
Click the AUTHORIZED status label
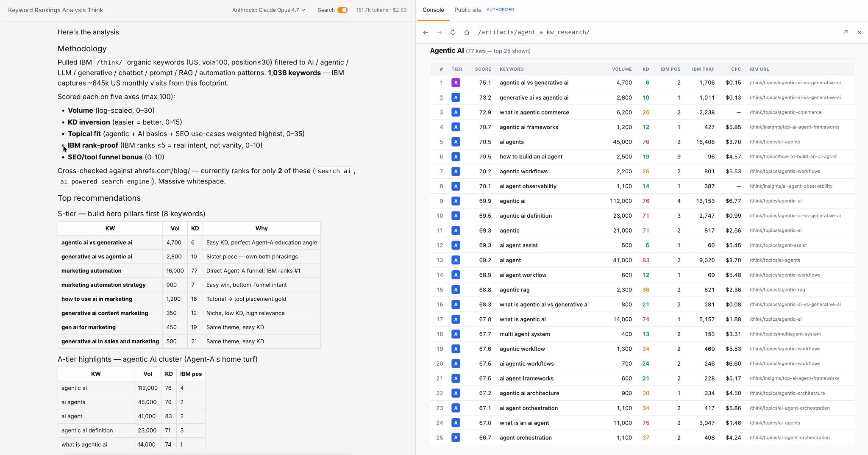click(x=500, y=9)
